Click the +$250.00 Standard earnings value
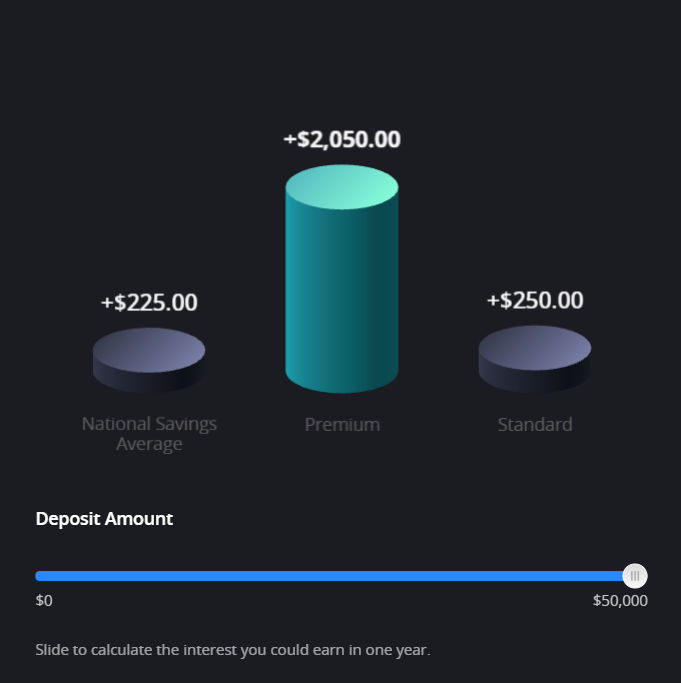The height and width of the screenshot is (683, 681). point(534,300)
